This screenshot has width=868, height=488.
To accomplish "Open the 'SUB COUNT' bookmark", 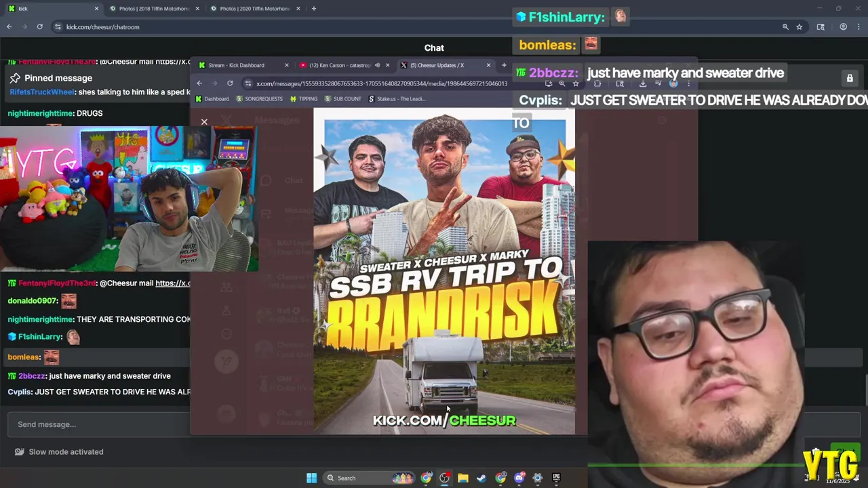I will pos(342,99).
